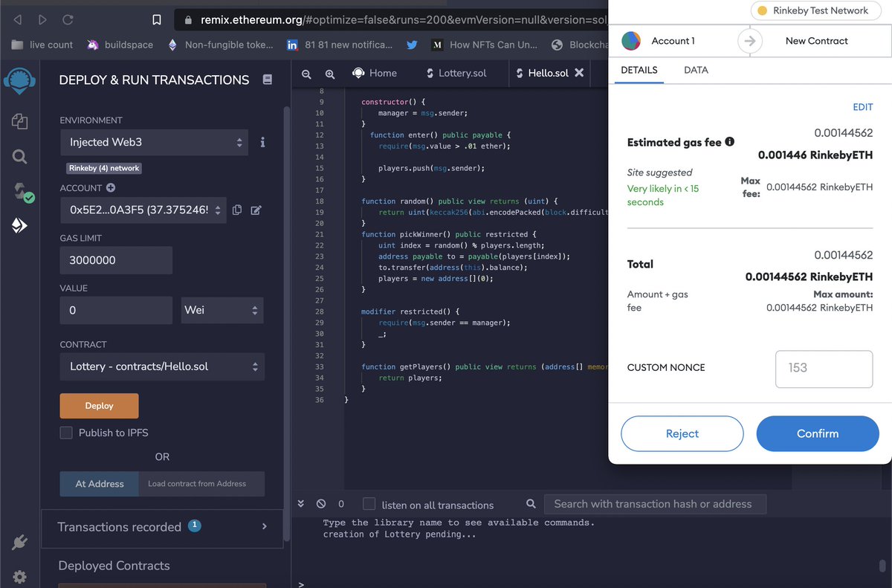Click inside the CUSTOM NONCE field
Image resolution: width=892 pixels, height=588 pixels.
[x=824, y=369]
